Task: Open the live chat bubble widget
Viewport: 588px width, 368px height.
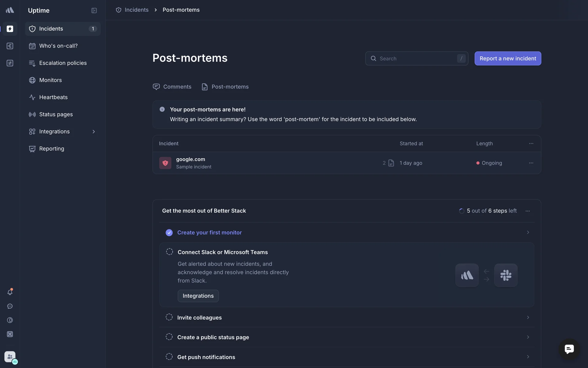Action: [569, 349]
